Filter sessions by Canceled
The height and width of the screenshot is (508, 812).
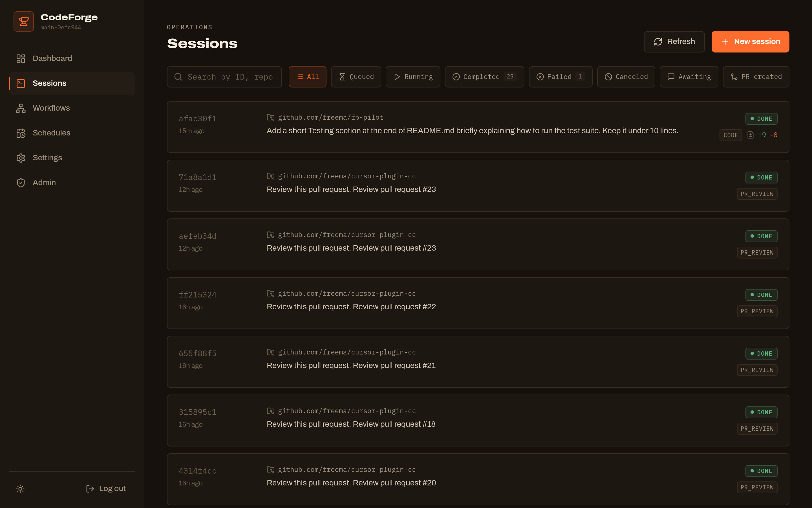[x=626, y=77]
